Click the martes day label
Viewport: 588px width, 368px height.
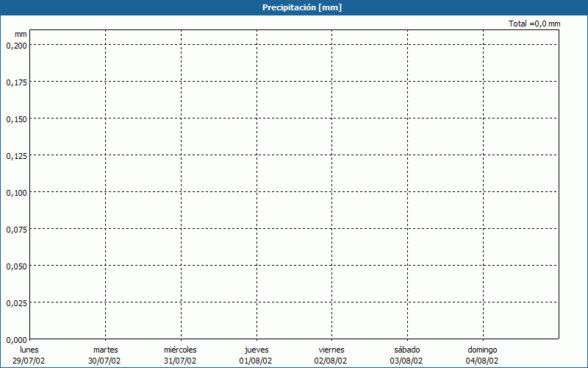pyautogui.click(x=106, y=350)
